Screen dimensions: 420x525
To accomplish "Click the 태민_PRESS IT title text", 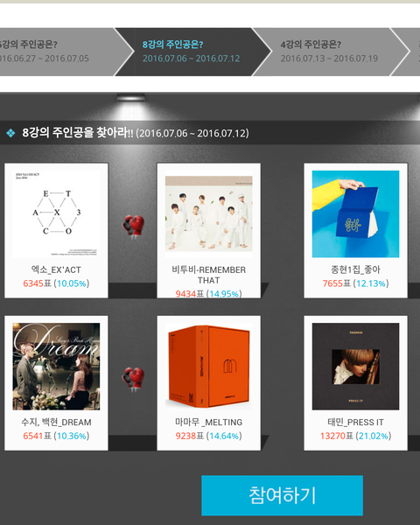I will point(356,423).
